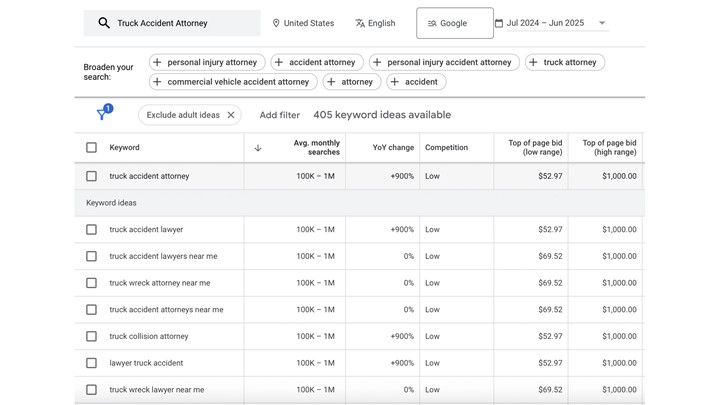This screenshot has width=719, height=405.
Task: Add 'personal injury attorney' plus chip
Action: point(207,62)
